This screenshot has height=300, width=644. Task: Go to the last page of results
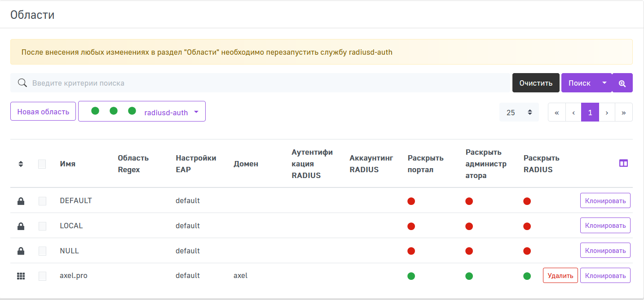(x=623, y=112)
